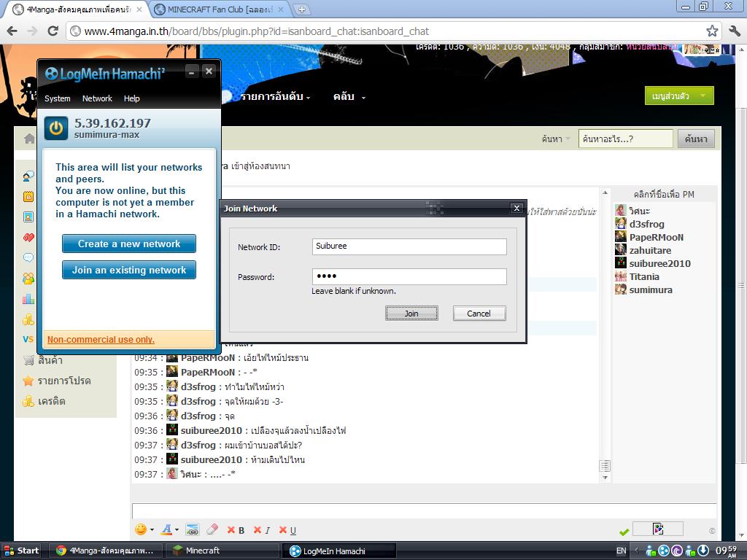Screen dimensions: 747x560
Task: Click the ค้นหา search button
Action: pos(696,139)
